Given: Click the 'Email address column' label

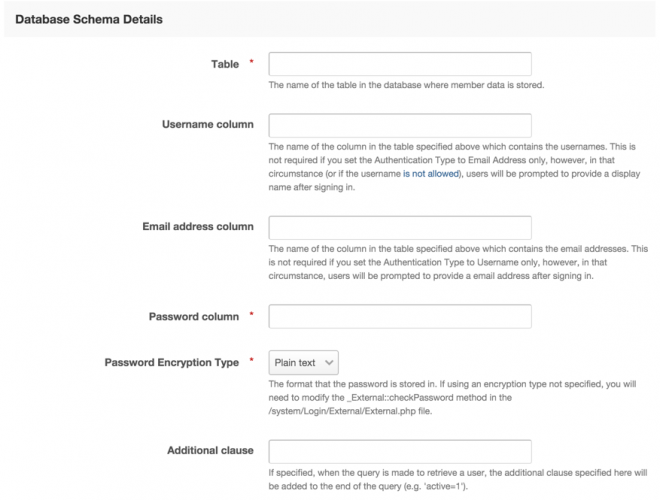Looking at the screenshot, I should [x=198, y=226].
